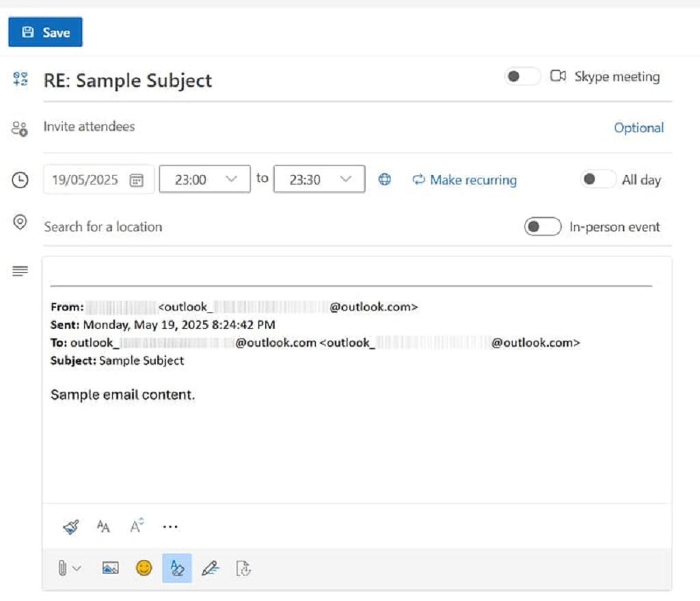Viewport: 700px width, 601px height.
Task: Click the Optional attendees link
Action: (638, 128)
